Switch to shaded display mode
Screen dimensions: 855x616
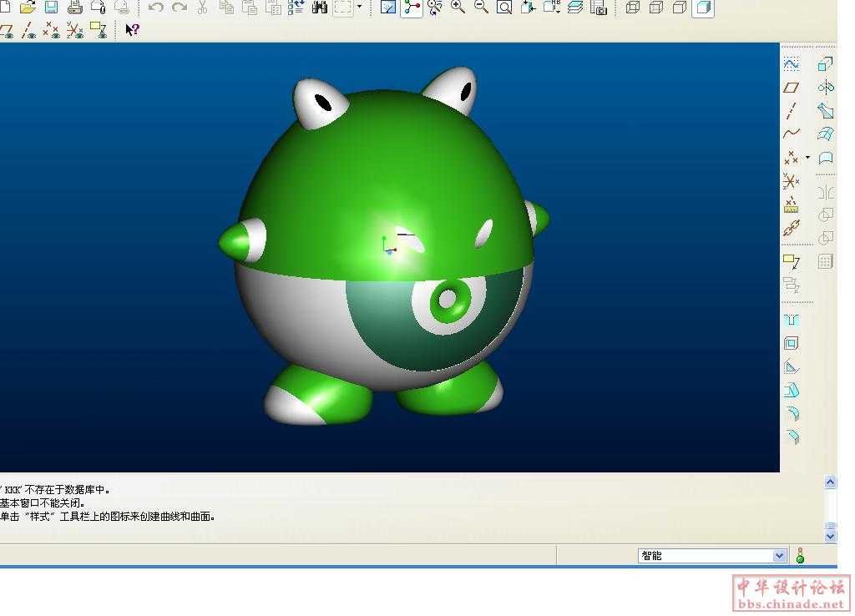coord(703,8)
